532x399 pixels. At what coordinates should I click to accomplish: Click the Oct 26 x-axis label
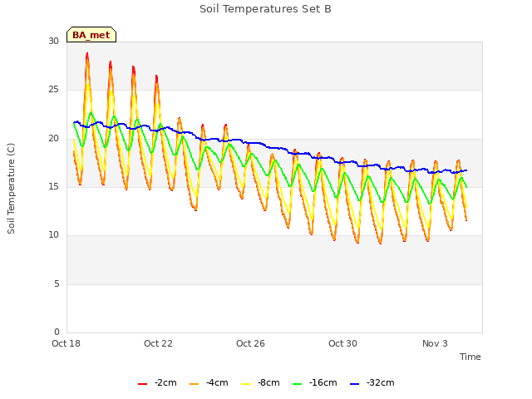[x=250, y=343]
